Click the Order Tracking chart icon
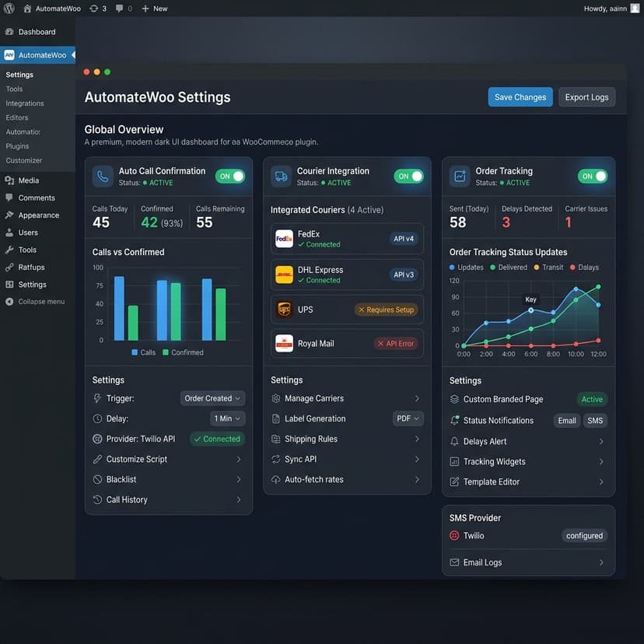 (x=460, y=177)
